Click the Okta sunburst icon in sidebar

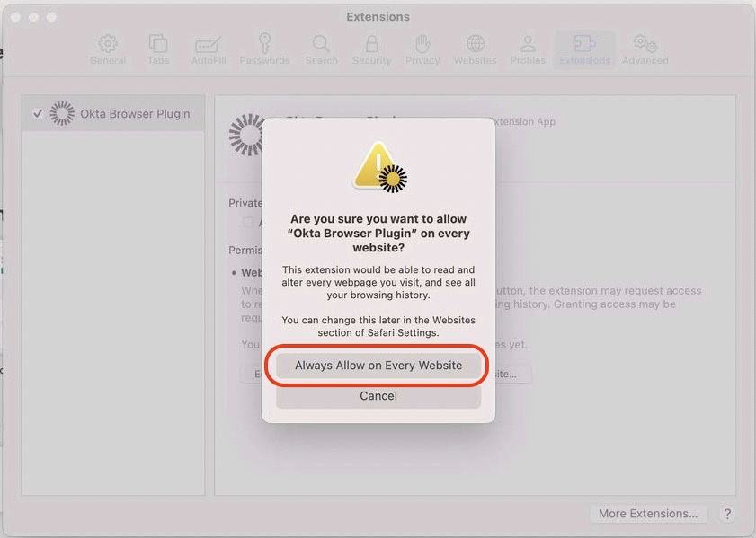pyautogui.click(x=62, y=114)
